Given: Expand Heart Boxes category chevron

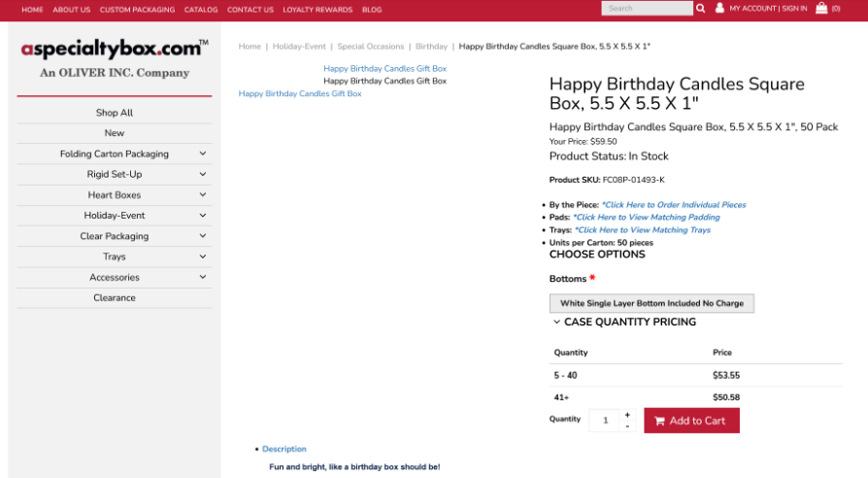Looking at the screenshot, I should 203,194.
